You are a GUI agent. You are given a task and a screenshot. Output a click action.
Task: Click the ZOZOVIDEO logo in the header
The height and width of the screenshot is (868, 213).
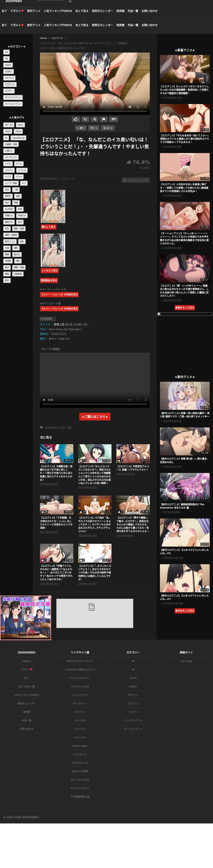point(13,1)
